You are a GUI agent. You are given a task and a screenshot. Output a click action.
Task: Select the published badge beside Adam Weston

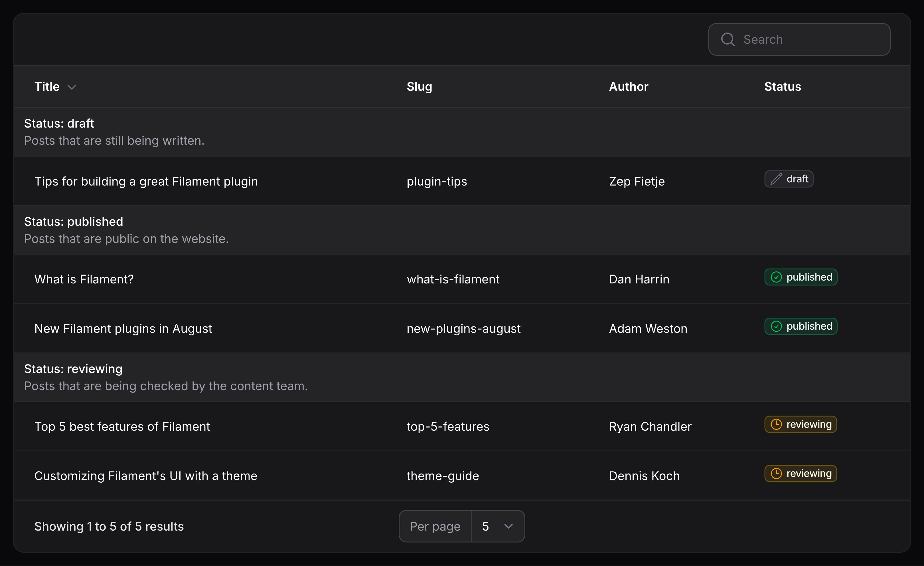click(801, 326)
